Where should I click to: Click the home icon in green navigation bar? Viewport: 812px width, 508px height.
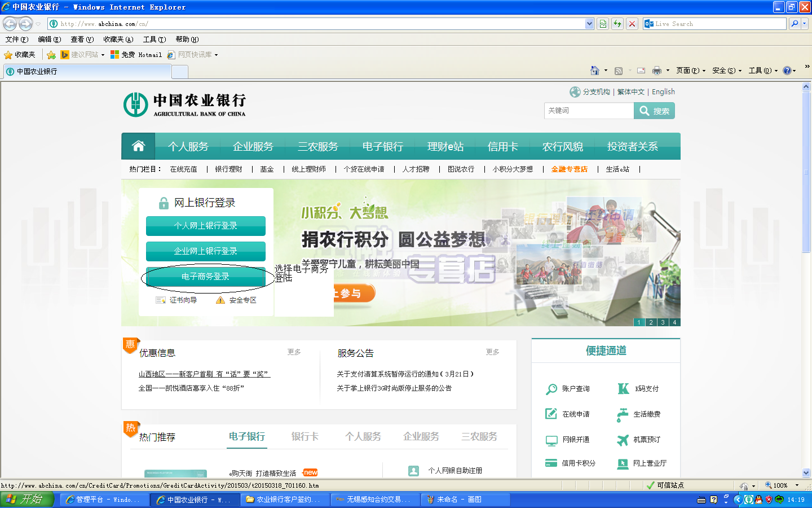138,146
